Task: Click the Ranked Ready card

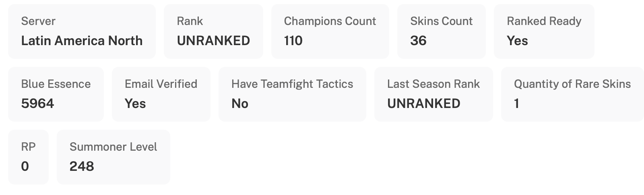Action: (544, 31)
